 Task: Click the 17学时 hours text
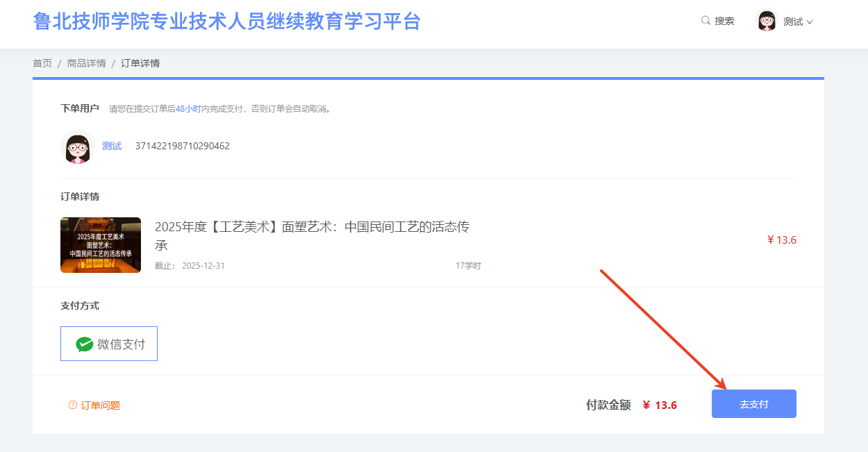tap(468, 266)
